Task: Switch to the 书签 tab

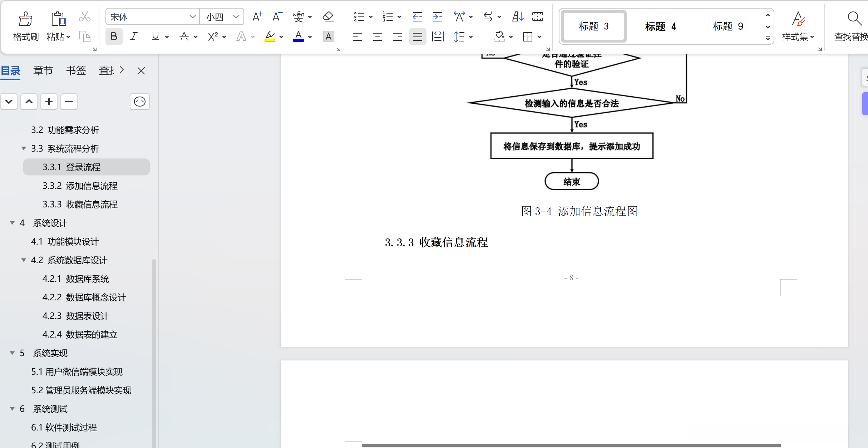Action: point(76,70)
